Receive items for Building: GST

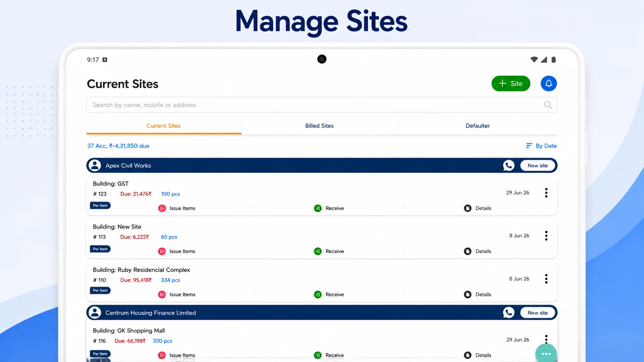click(329, 208)
